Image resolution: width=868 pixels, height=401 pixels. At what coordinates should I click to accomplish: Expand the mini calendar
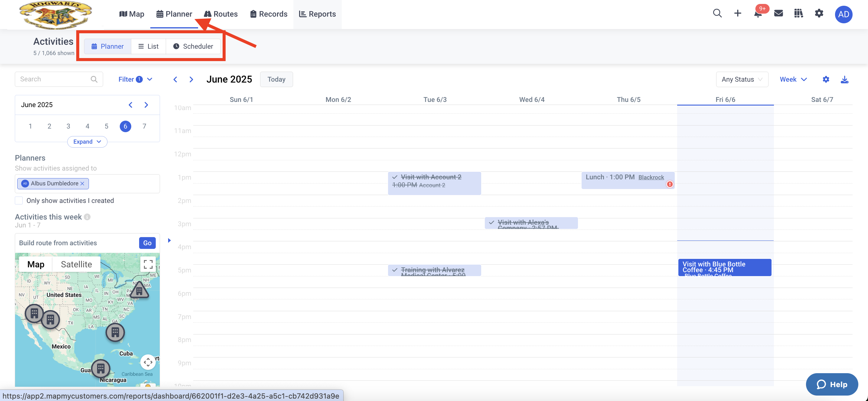87,142
